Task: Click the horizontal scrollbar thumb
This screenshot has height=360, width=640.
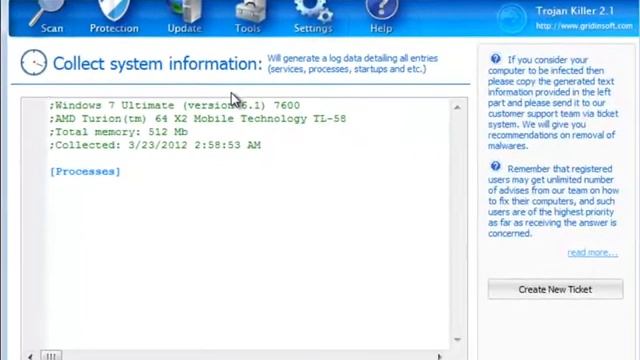Action: (x=51, y=356)
